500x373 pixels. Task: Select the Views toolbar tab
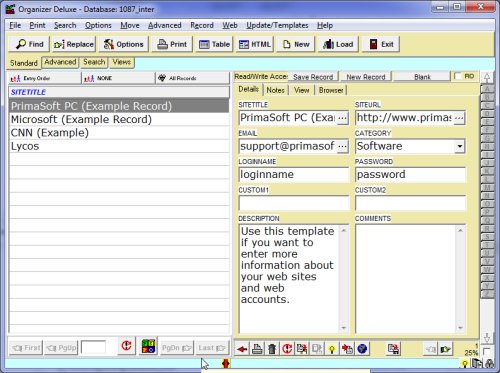122,62
